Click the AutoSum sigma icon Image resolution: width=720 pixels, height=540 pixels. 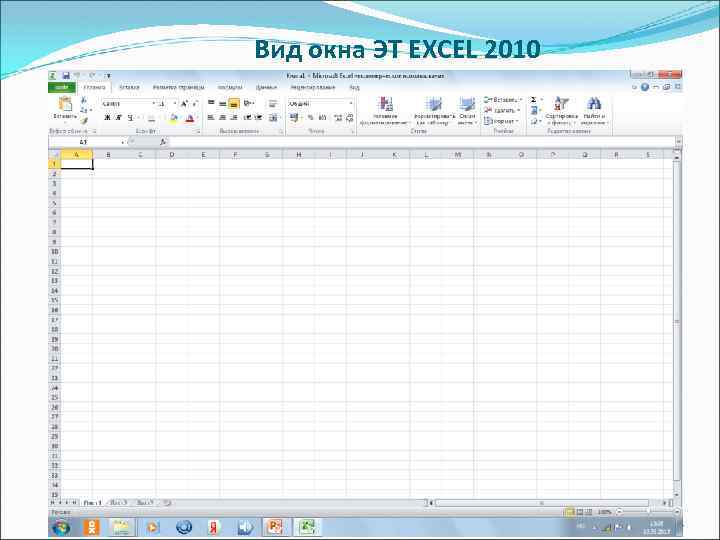click(534, 100)
